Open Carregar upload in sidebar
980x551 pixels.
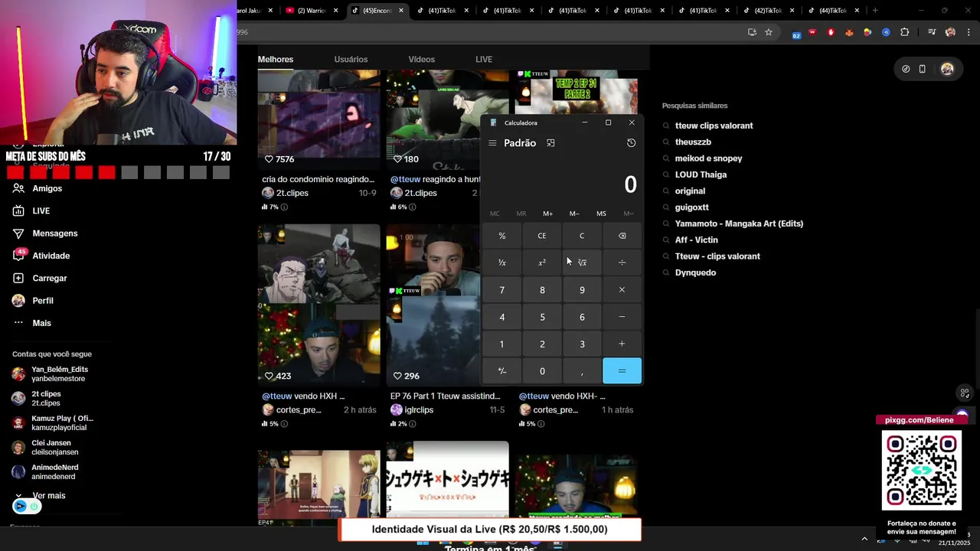tap(49, 278)
